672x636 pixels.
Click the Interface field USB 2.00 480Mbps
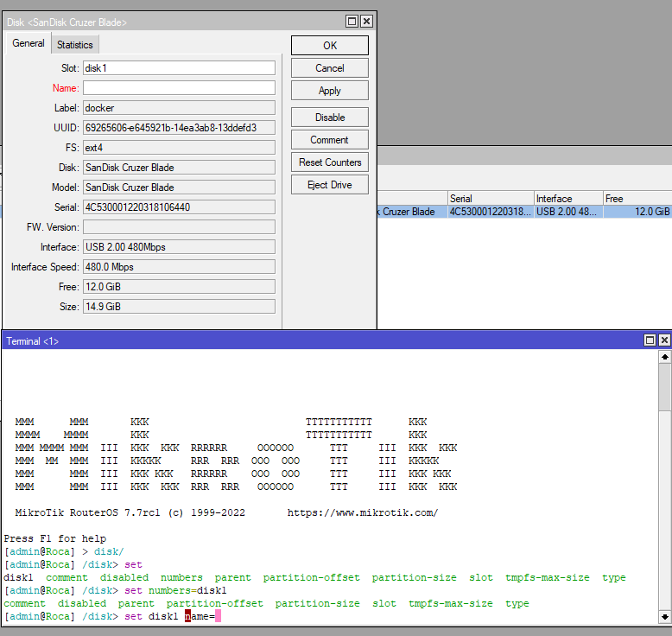[179, 247]
